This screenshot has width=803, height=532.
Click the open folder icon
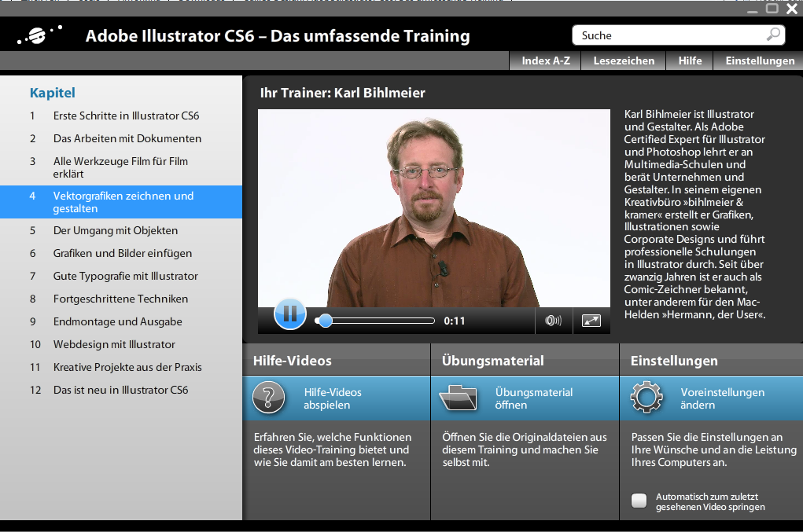pos(458,398)
